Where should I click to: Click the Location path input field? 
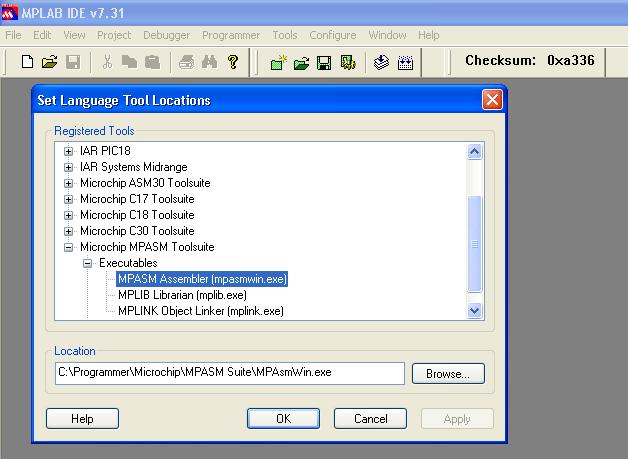pyautogui.click(x=230, y=373)
